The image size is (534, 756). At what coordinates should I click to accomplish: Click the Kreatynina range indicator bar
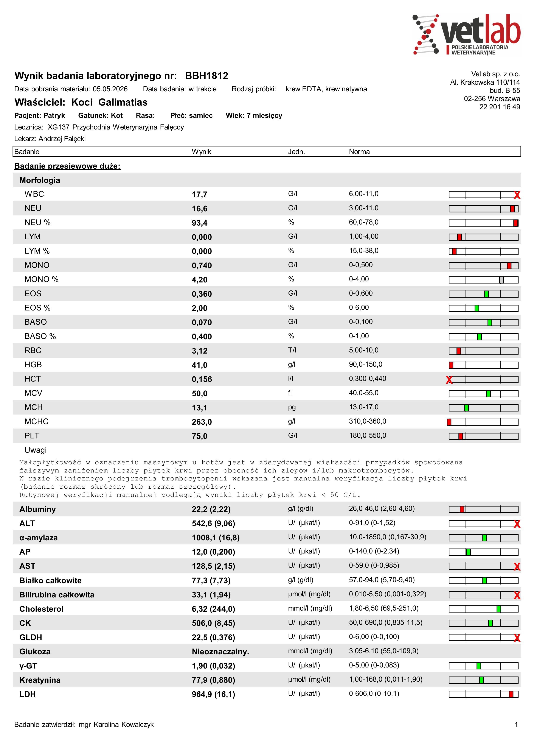(x=483, y=680)
